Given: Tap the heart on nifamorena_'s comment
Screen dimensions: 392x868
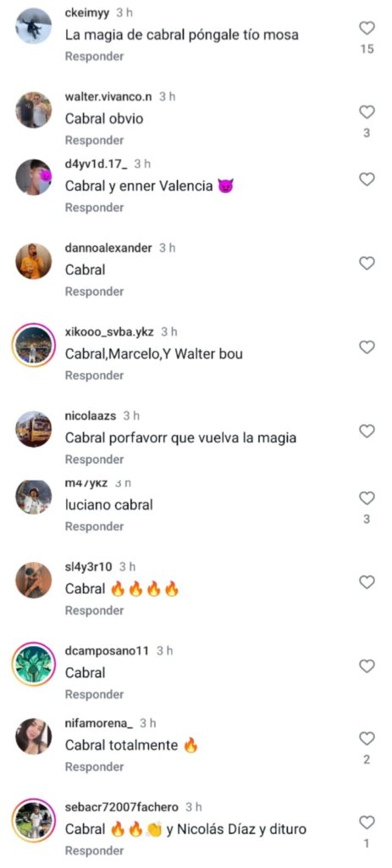Looking at the screenshot, I should pyautogui.click(x=367, y=738).
